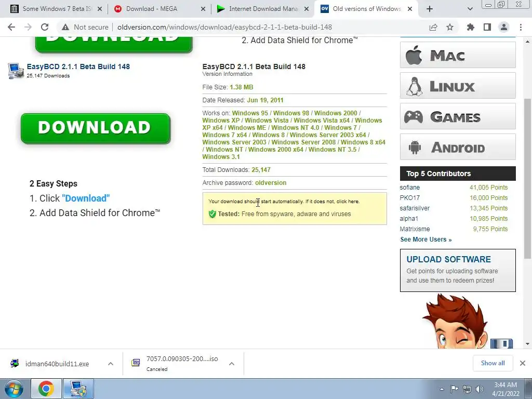The width and height of the screenshot is (532, 399).
Task: Click the taskbar clock showing 3:44 AM
Action: pyautogui.click(x=506, y=389)
